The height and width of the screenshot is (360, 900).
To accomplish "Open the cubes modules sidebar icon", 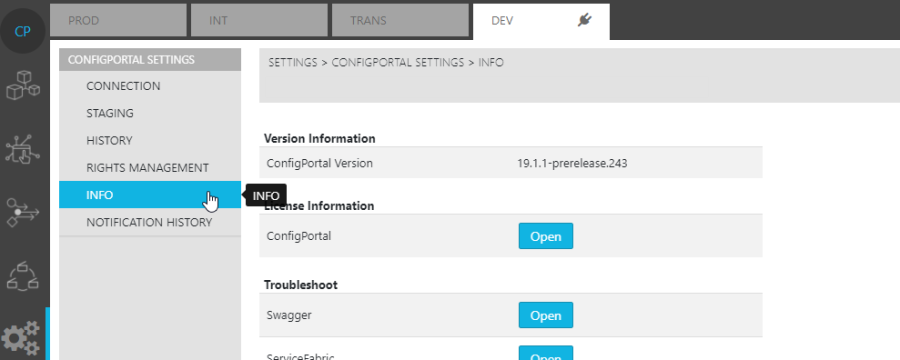I will 23,85.
